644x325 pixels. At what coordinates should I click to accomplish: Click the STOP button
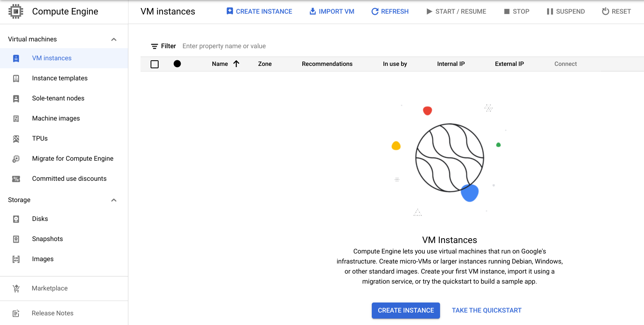point(517,11)
